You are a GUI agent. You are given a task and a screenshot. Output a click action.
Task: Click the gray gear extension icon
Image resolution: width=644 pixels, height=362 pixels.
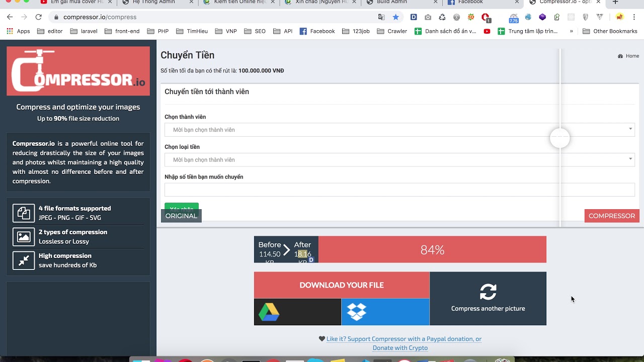click(x=456, y=17)
